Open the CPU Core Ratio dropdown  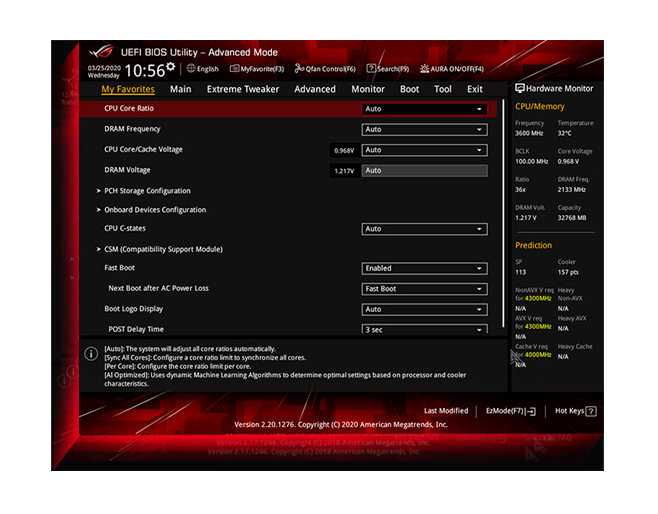(424, 109)
